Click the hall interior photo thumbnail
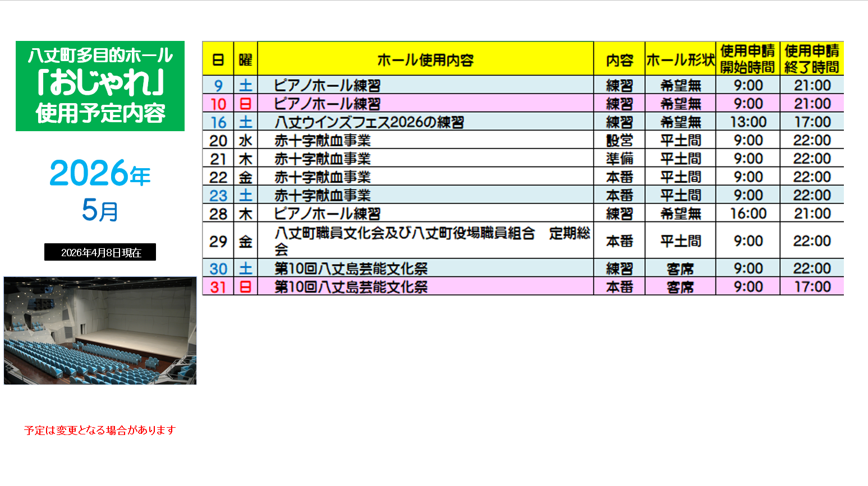 (x=100, y=330)
